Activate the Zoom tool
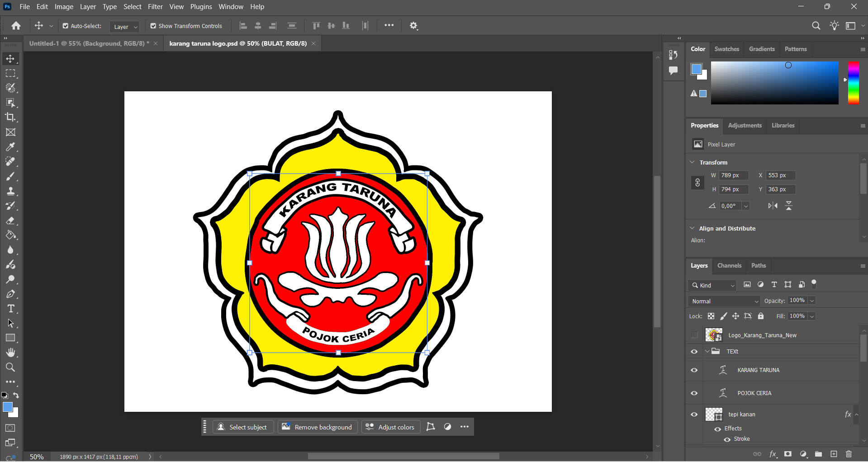This screenshot has height=462, width=868. point(10,367)
